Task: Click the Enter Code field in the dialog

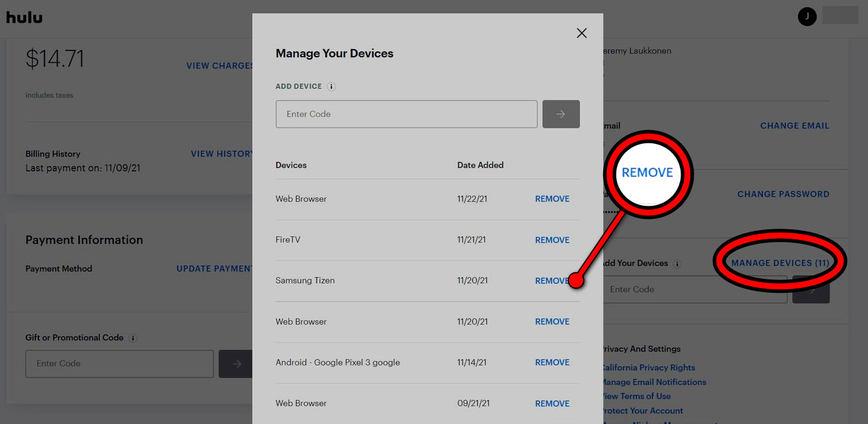Action: [406, 114]
